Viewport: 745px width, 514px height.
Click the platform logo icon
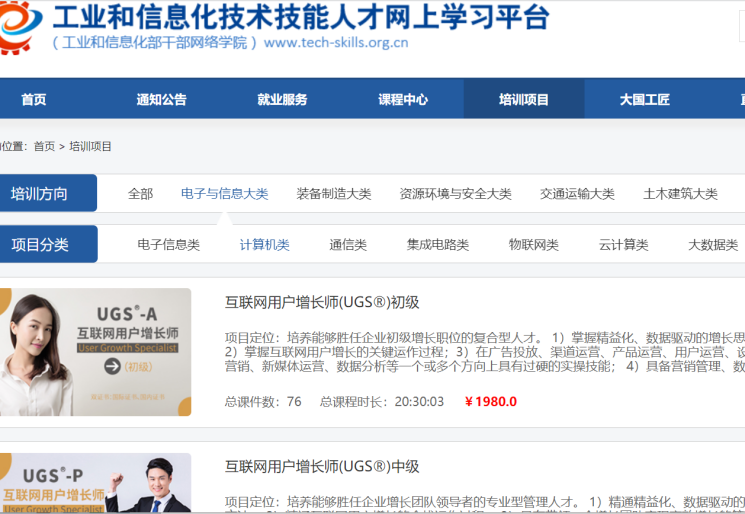(x=19, y=27)
